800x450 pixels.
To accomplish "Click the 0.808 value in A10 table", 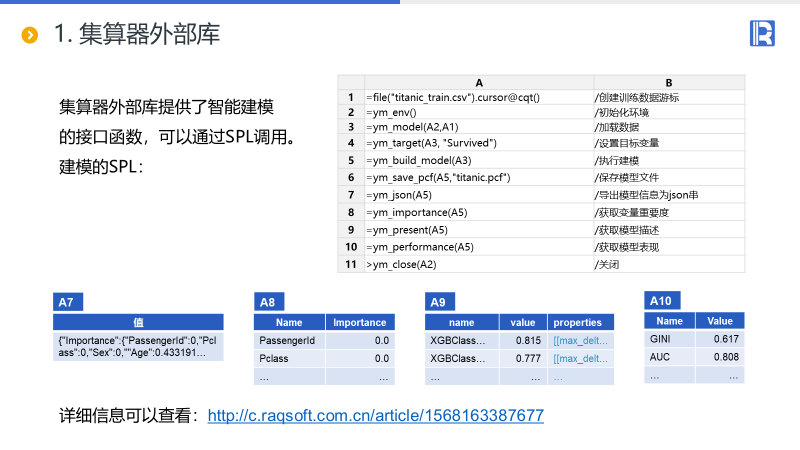I will 720,357.
